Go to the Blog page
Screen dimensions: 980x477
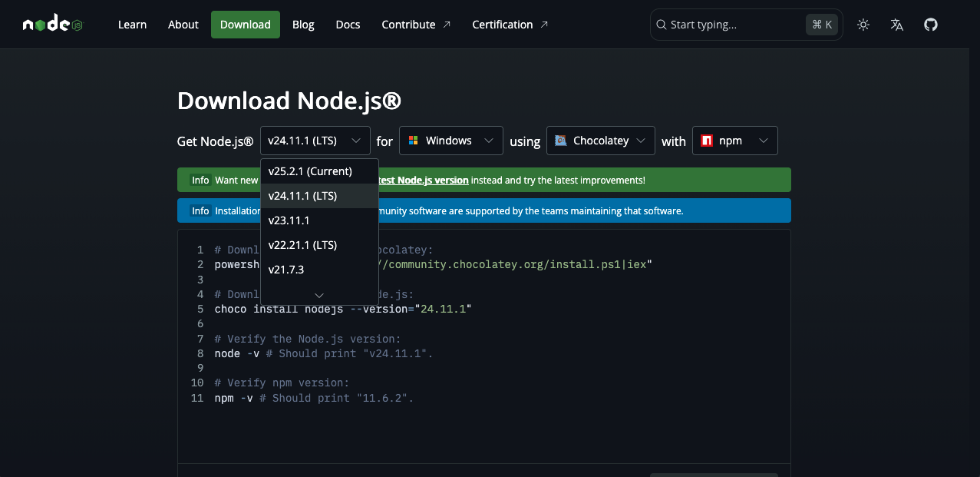coord(303,25)
